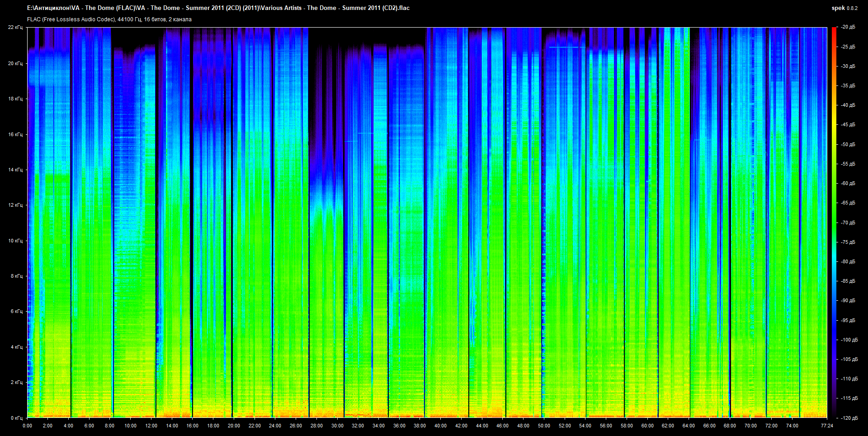Click the 10:00 time axis marker
The height and width of the screenshot is (436, 868).
tap(130, 426)
